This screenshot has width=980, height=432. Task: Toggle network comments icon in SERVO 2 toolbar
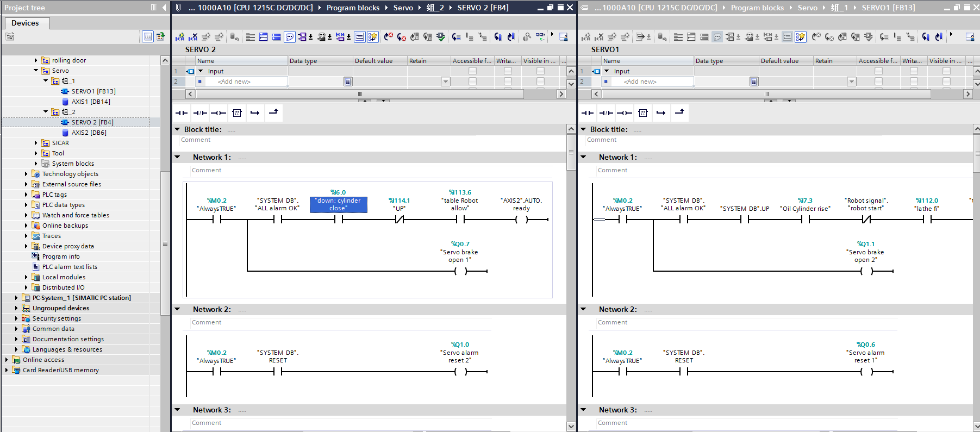click(x=359, y=37)
